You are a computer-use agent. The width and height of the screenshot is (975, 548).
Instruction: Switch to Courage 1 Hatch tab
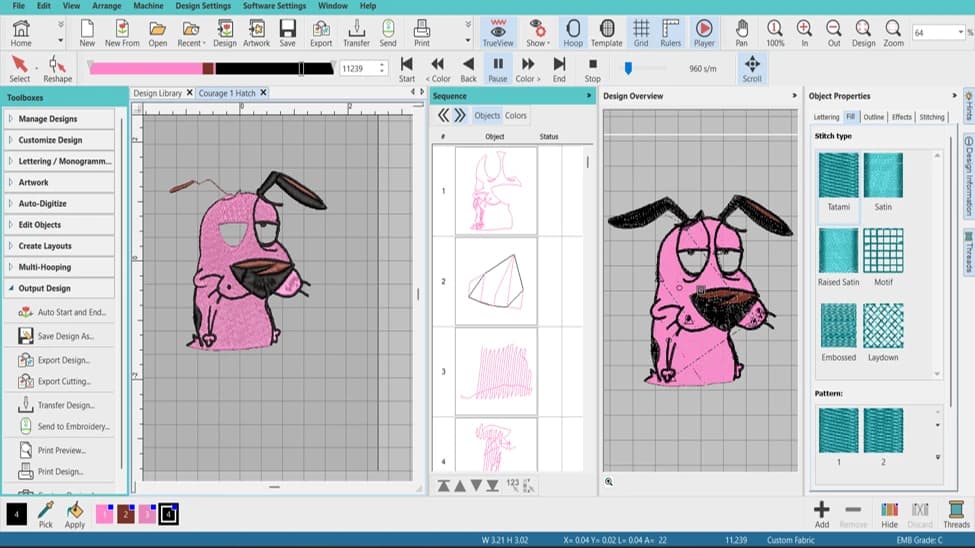227,93
